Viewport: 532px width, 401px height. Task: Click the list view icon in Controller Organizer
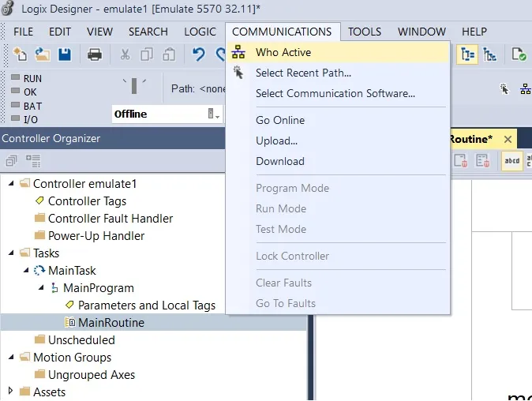pyautogui.click(x=33, y=161)
